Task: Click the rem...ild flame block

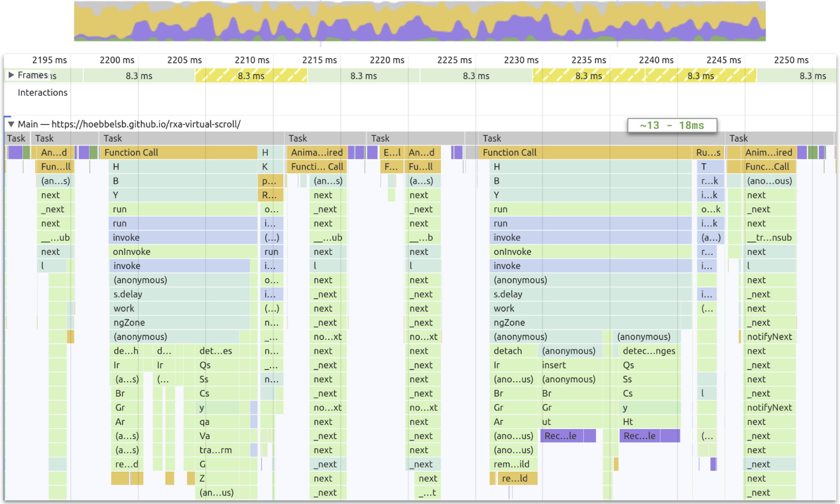Action: (512, 464)
